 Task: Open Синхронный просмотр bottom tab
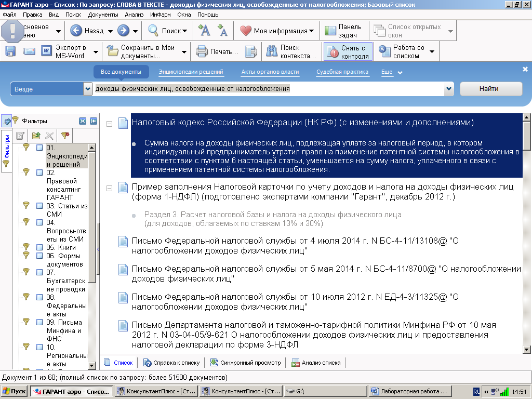pyautogui.click(x=246, y=363)
